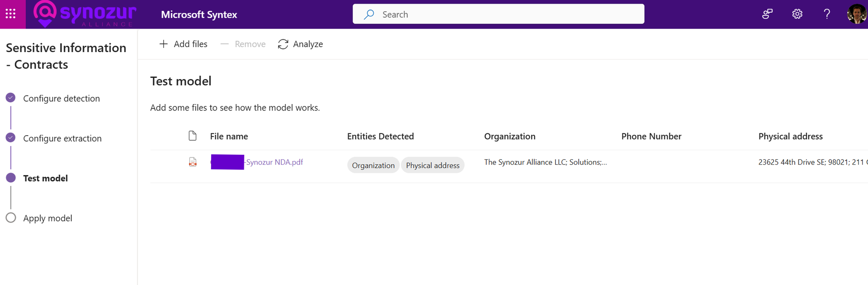
Task: Open the app launcher waffle icon
Action: (x=11, y=14)
